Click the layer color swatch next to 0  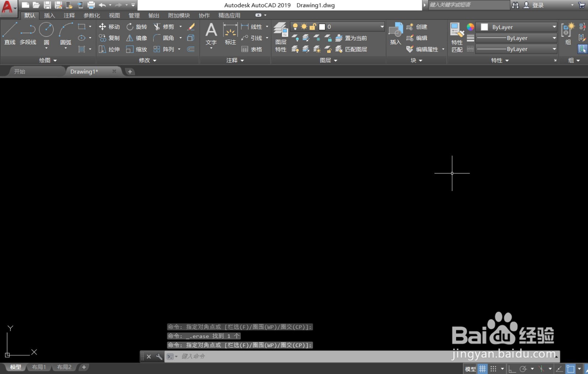pyautogui.click(x=322, y=27)
